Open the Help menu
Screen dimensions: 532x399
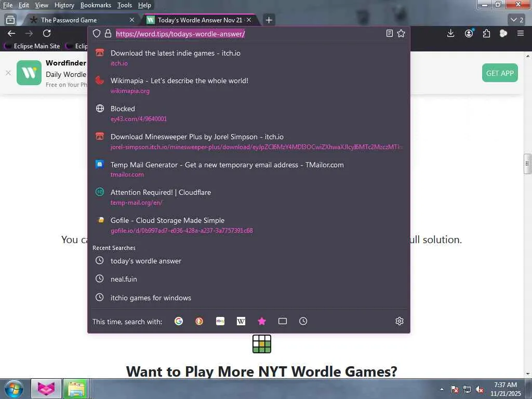coord(144,5)
